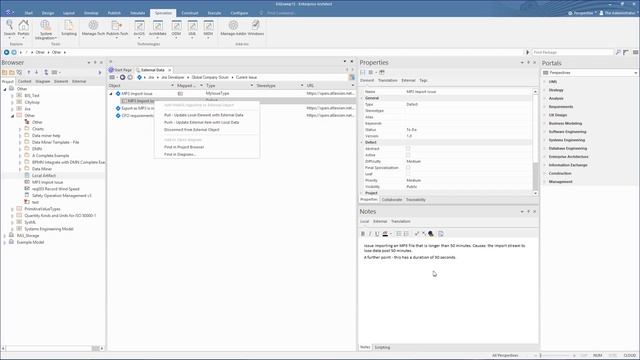Collapse the Other package in the Browser tree
Image resolution: width=640 pixels, height=360 pixels.
(12, 116)
